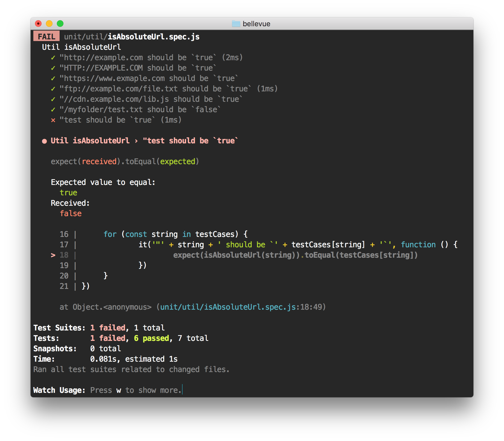Screen dimensions: 504x441
Task: Click the checkmark beside /myfolder/test.txt
Action: 53,110
